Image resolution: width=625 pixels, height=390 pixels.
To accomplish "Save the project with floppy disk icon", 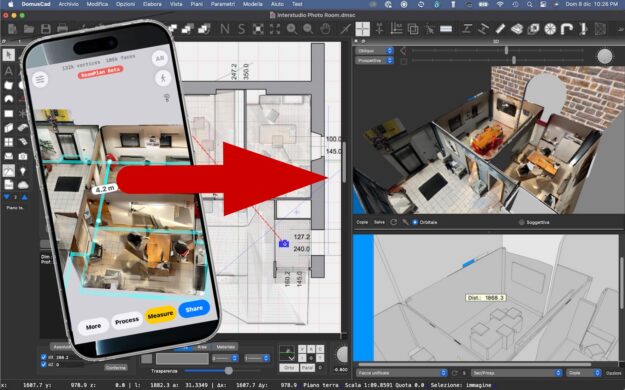I will (x=45, y=29).
